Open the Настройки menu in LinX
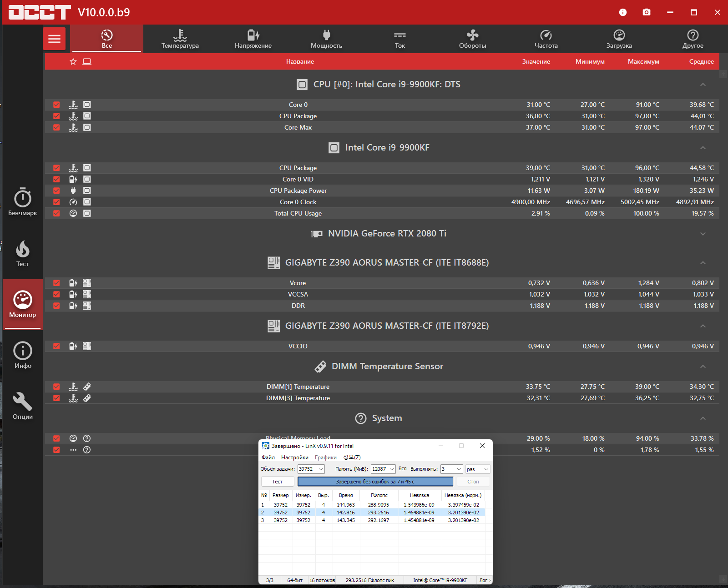 tap(295, 457)
